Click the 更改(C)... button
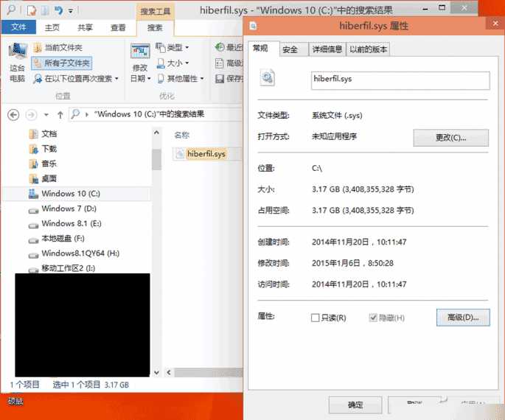The height and width of the screenshot is (420, 505). click(x=450, y=138)
